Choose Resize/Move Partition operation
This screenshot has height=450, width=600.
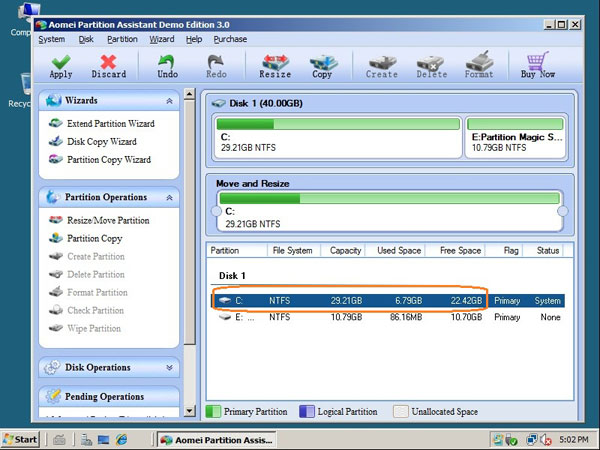107,220
